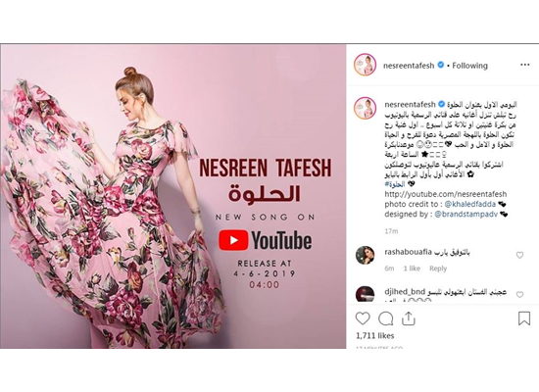Click the YouTube promo post image
Image resolution: width=539 pixels, height=392 pixels.
click(x=172, y=196)
